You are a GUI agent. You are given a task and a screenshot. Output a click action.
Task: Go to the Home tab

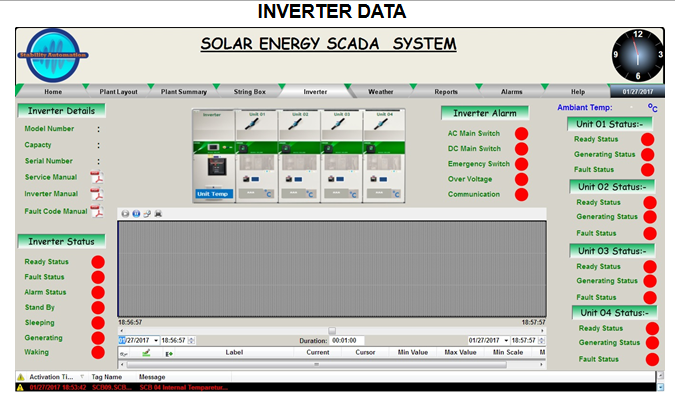pyautogui.click(x=53, y=92)
